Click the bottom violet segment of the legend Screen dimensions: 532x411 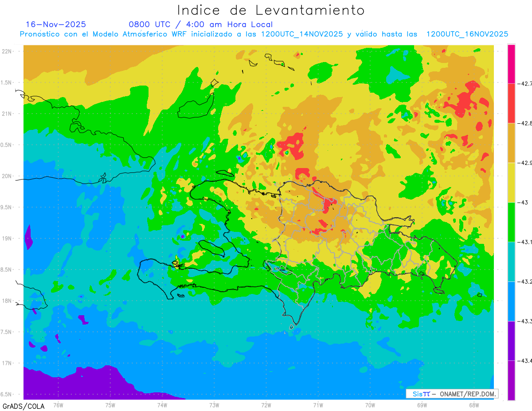click(x=511, y=380)
